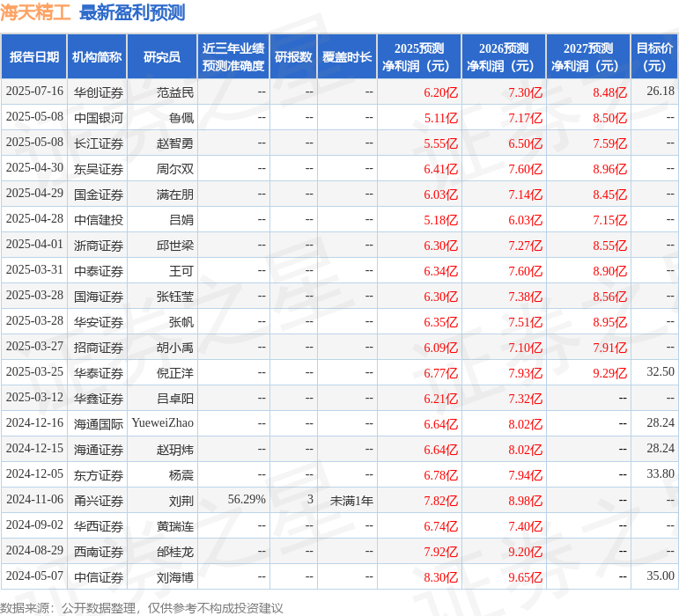Click the 近三年业绩预测准确度 column header
The width and height of the screenshot is (679, 616).
233,56
